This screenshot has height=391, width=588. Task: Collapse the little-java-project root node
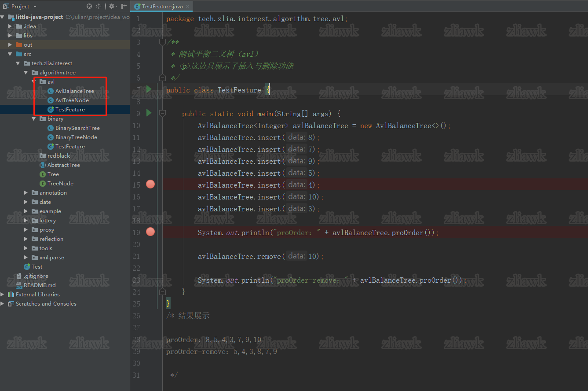(3, 17)
